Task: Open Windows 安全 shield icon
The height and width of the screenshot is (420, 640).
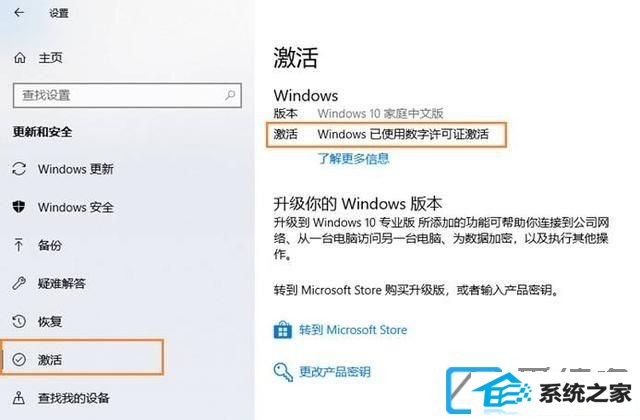Action: coord(19,207)
